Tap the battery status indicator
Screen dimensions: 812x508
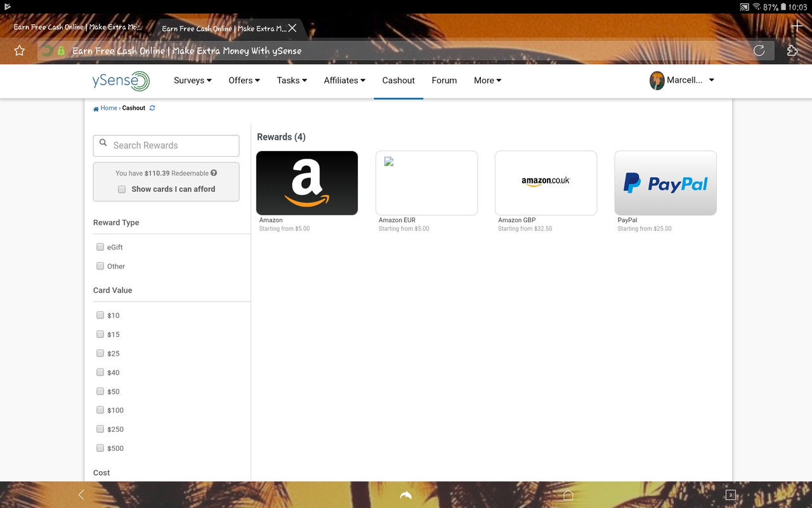[783, 7]
